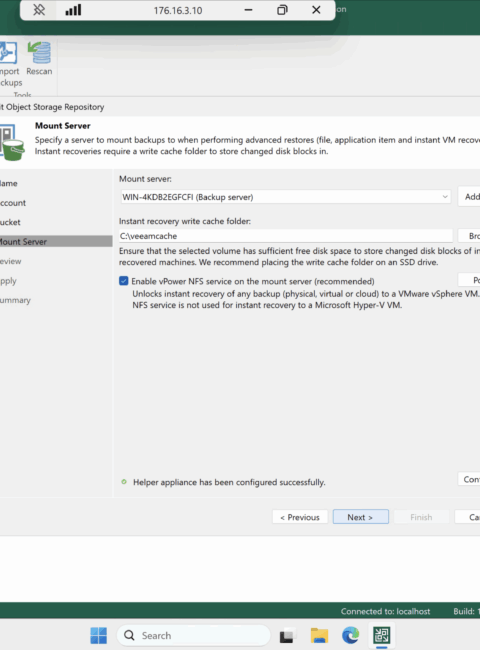480x650 pixels.
Task: Open the Windows Start menu
Action: coord(98,635)
